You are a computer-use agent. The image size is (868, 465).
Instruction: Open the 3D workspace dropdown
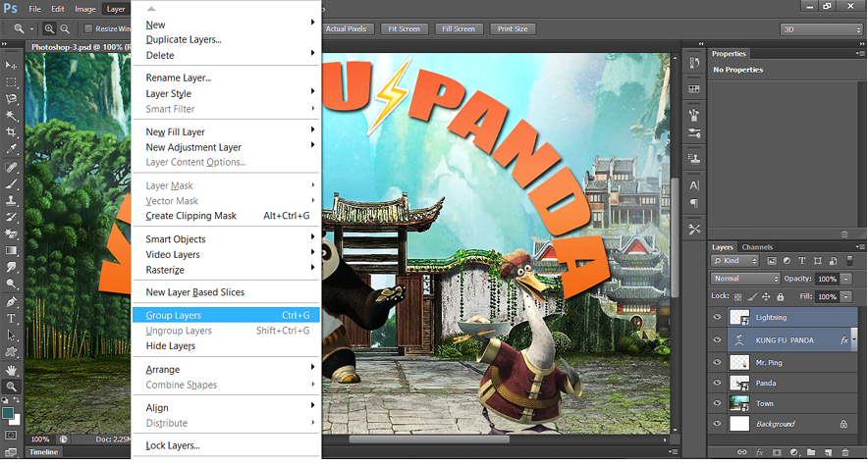[822, 29]
